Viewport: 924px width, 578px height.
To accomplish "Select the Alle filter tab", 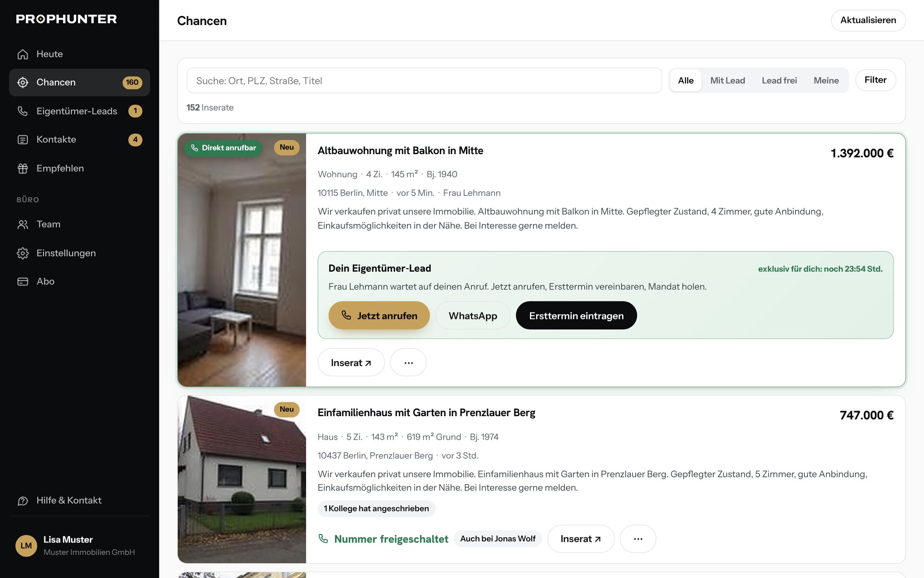I will 686,80.
